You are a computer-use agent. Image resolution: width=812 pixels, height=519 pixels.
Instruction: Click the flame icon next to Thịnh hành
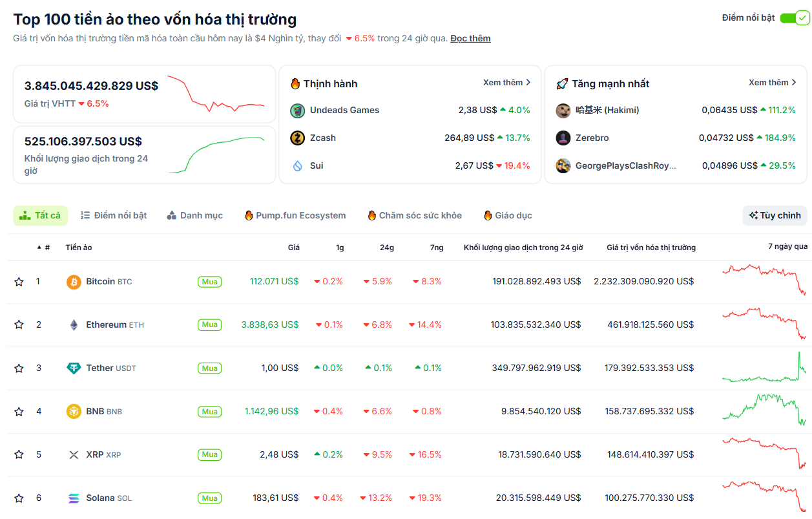tap(297, 83)
